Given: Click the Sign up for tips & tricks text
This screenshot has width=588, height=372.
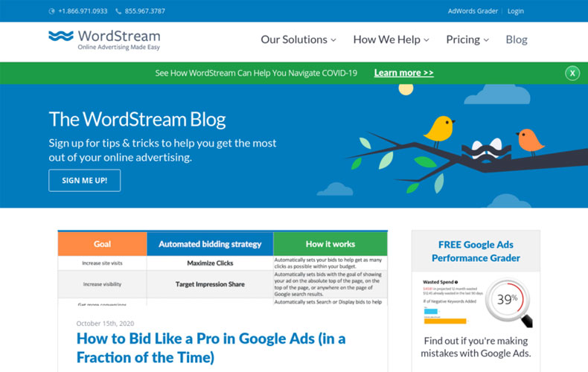Looking at the screenshot, I should 162,150.
